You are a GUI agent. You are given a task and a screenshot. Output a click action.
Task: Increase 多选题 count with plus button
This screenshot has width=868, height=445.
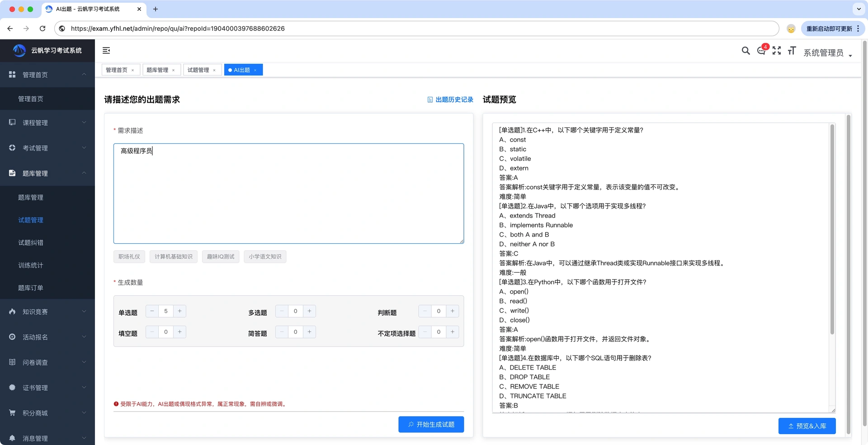309,311
